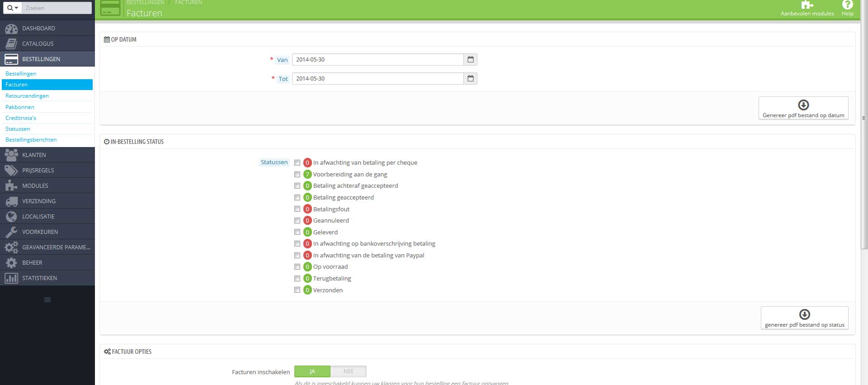Click the Voorkeuren wrench icon
The width and height of the screenshot is (868, 385).
pos(11,232)
